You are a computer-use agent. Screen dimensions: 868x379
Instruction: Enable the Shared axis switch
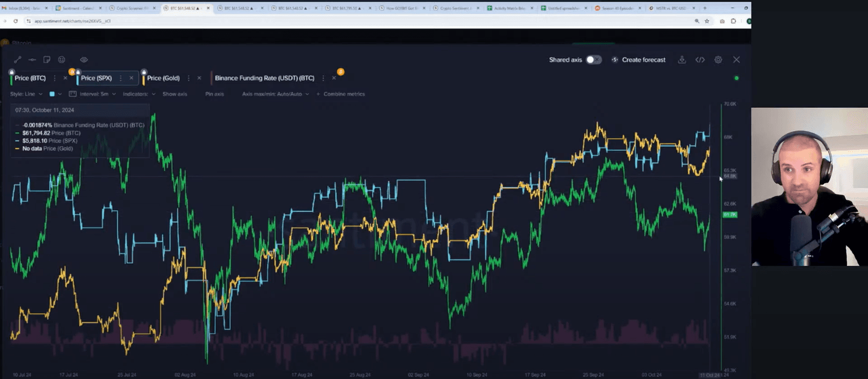pyautogui.click(x=593, y=60)
